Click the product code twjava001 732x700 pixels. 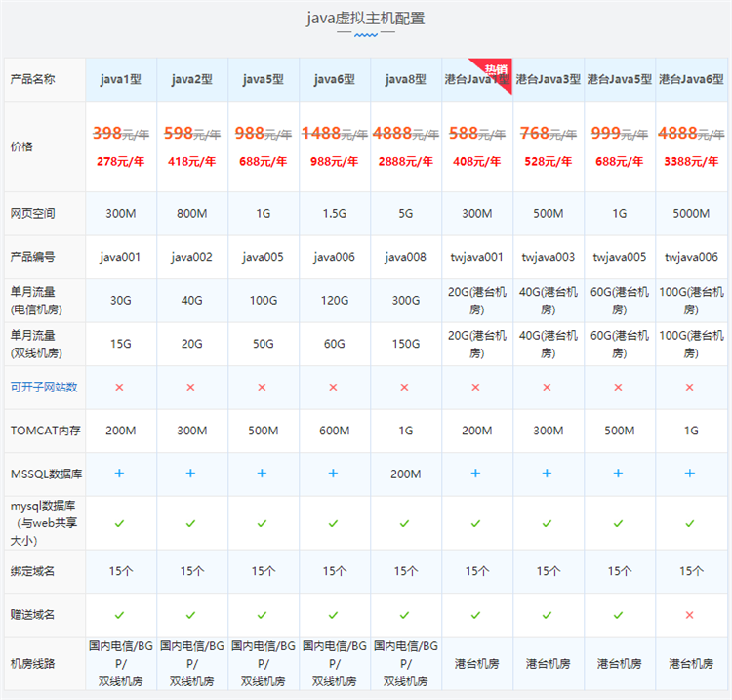point(476,258)
